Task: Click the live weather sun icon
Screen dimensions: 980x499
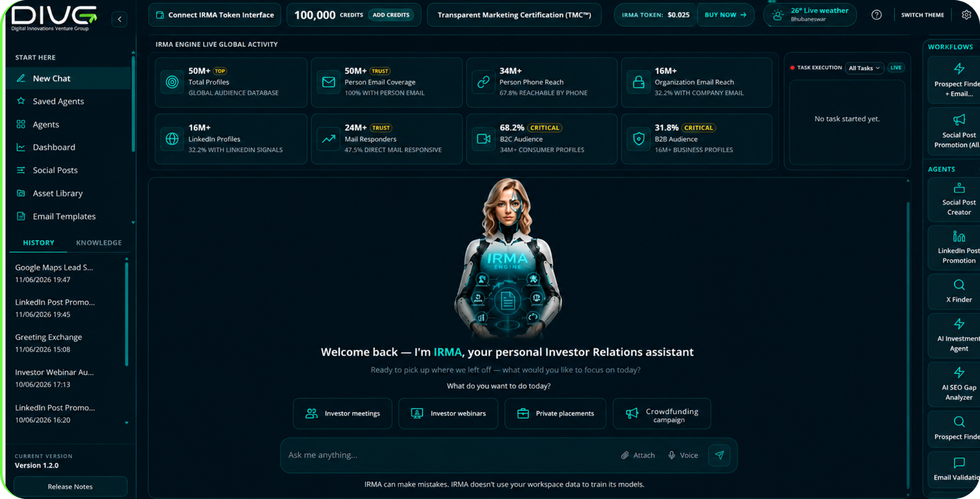Action: 777,15
